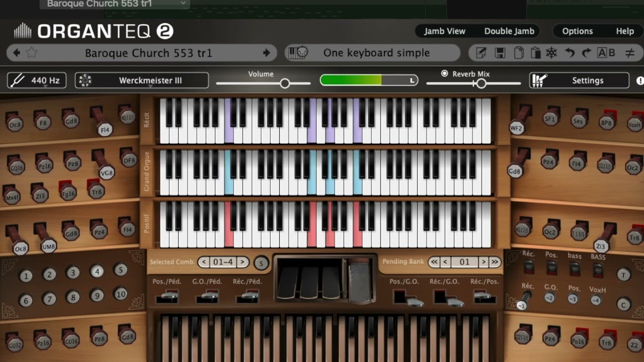Click the copy preset icon

[518, 53]
